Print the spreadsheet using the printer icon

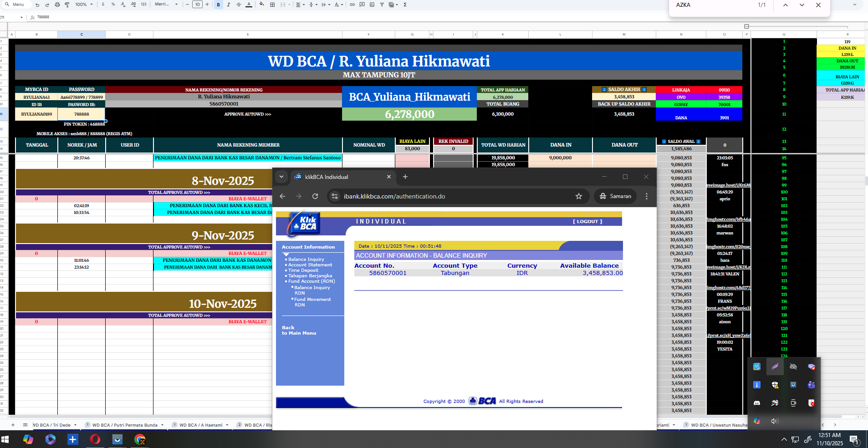[x=57, y=5]
